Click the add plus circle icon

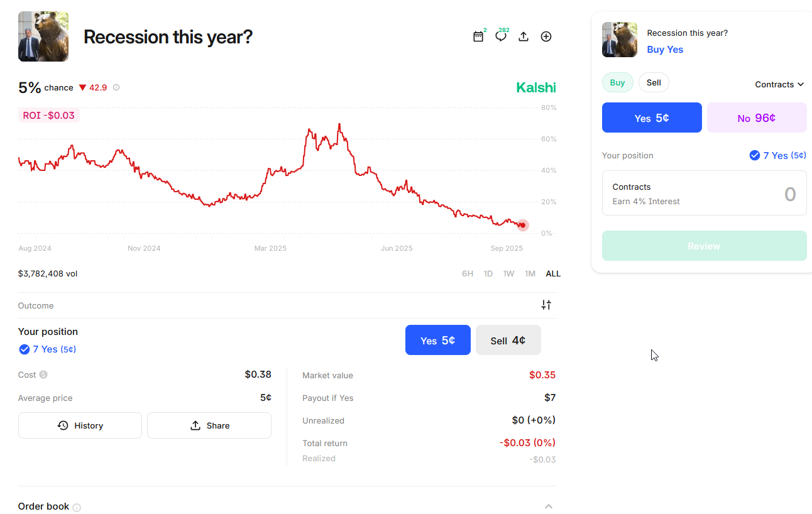pyautogui.click(x=546, y=36)
